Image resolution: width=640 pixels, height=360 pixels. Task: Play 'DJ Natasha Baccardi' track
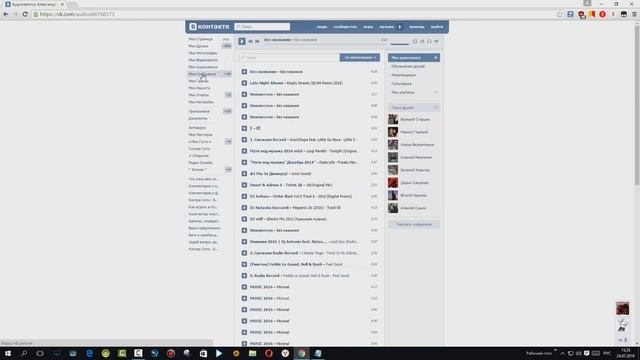point(244,208)
